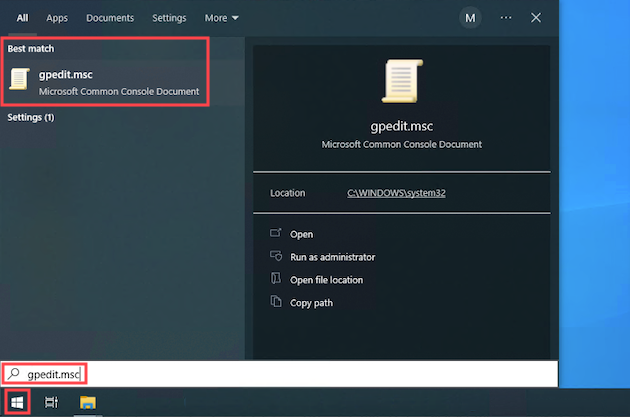The width and height of the screenshot is (630, 417).
Task: Click the large gpedit.msc preview icon
Action: (401, 83)
